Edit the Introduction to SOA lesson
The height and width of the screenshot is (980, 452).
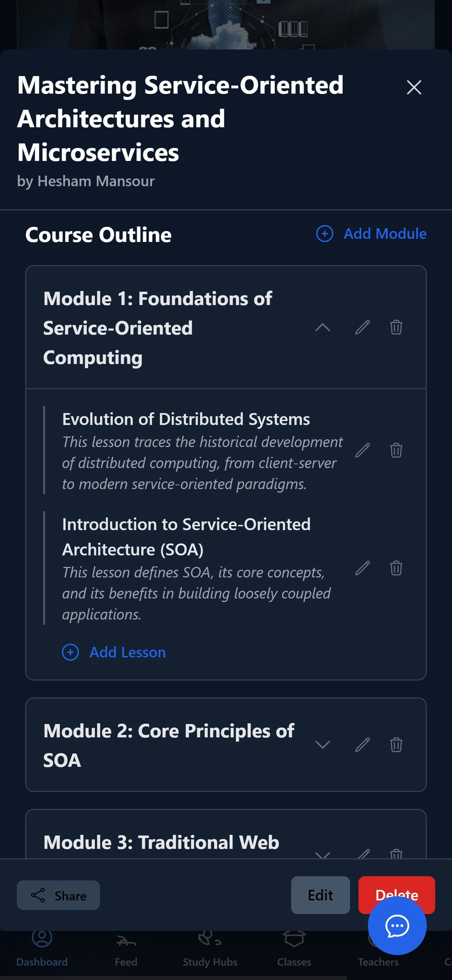(x=362, y=568)
